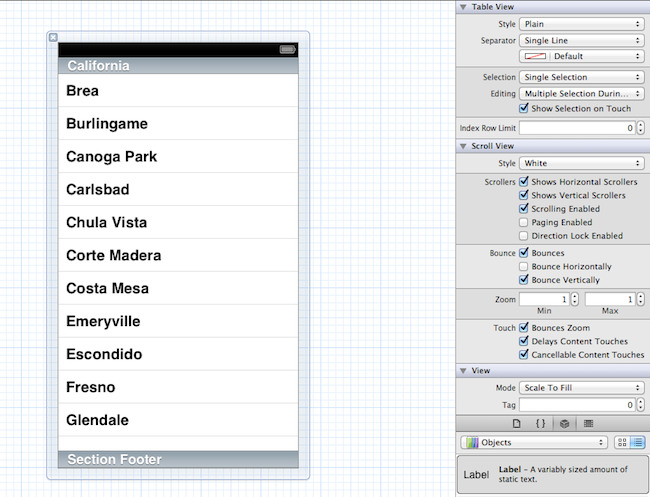Toggle Show Selection on Touch checkbox

(524, 109)
